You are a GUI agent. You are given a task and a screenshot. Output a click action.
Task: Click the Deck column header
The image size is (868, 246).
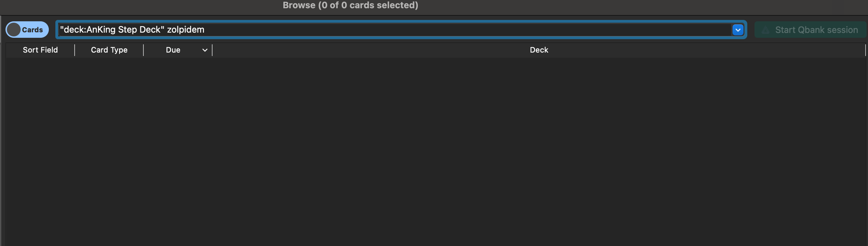tap(539, 50)
